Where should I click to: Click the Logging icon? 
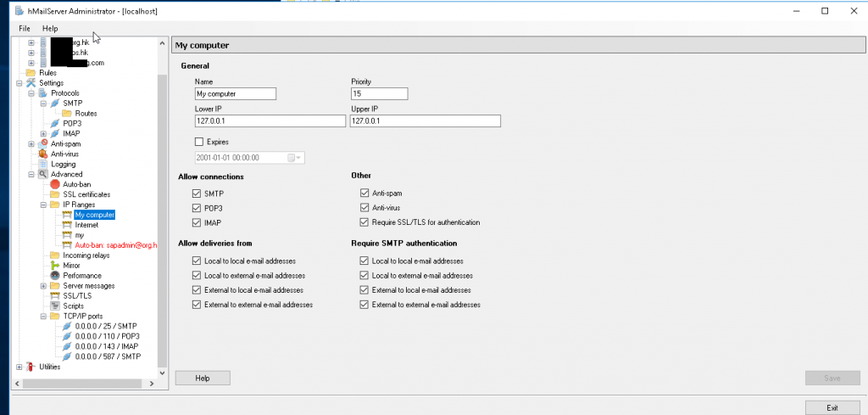pyautogui.click(x=43, y=164)
